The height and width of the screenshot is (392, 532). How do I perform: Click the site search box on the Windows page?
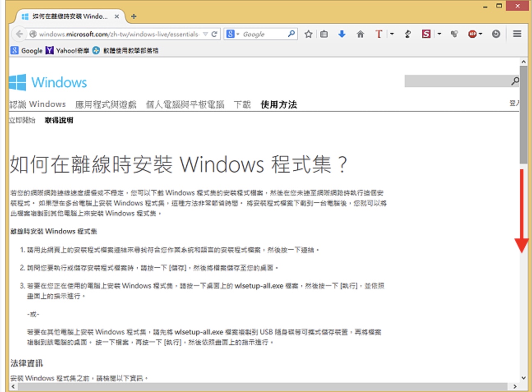(457, 81)
